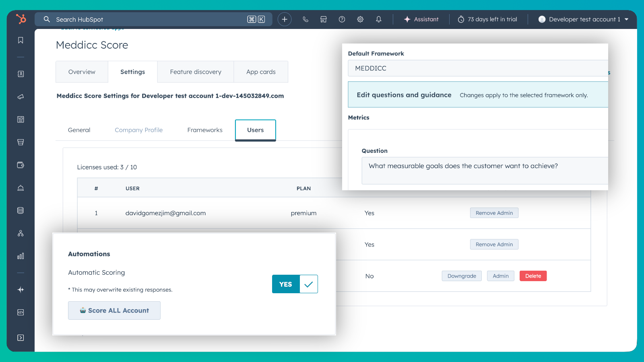The image size is (644, 362).
Task: Collapse the sidebar with the arrow icon
Action: point(21,337)
